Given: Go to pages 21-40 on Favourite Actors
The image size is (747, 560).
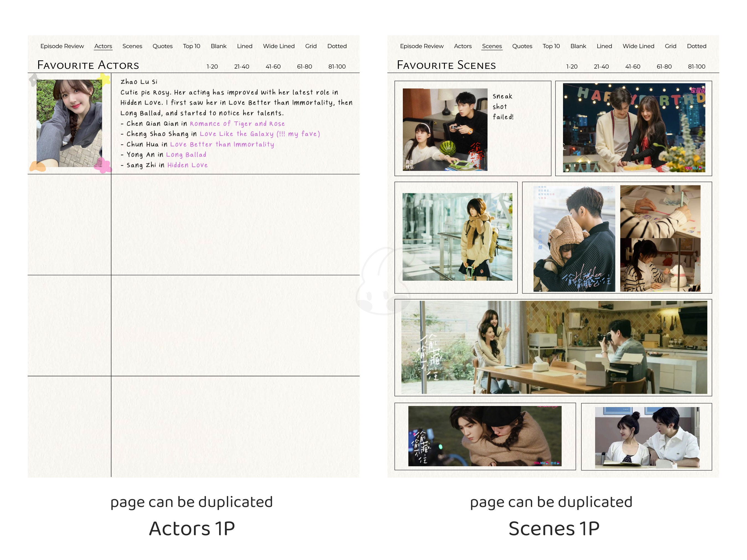Looking at the screenshot, I should click(242, 66).
